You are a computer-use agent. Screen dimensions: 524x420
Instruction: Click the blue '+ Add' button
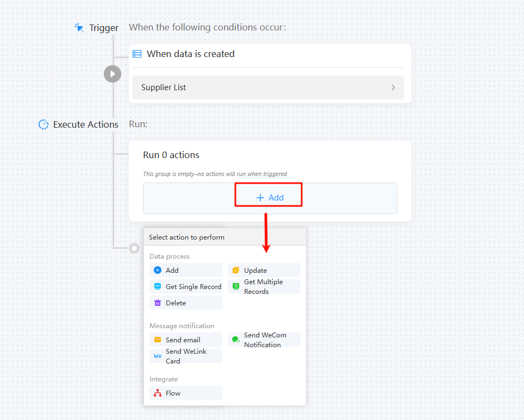(270, 198)
